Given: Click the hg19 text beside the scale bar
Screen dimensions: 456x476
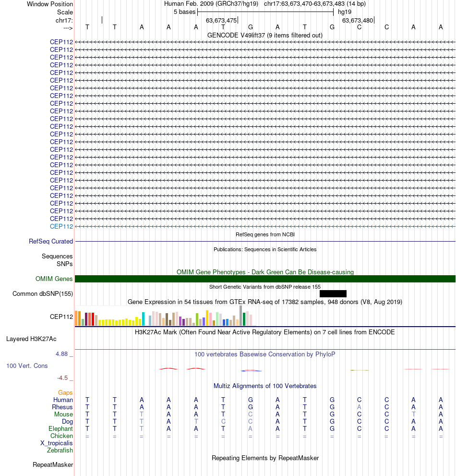Looking at the screenshot, I should [x=344, y=12].
